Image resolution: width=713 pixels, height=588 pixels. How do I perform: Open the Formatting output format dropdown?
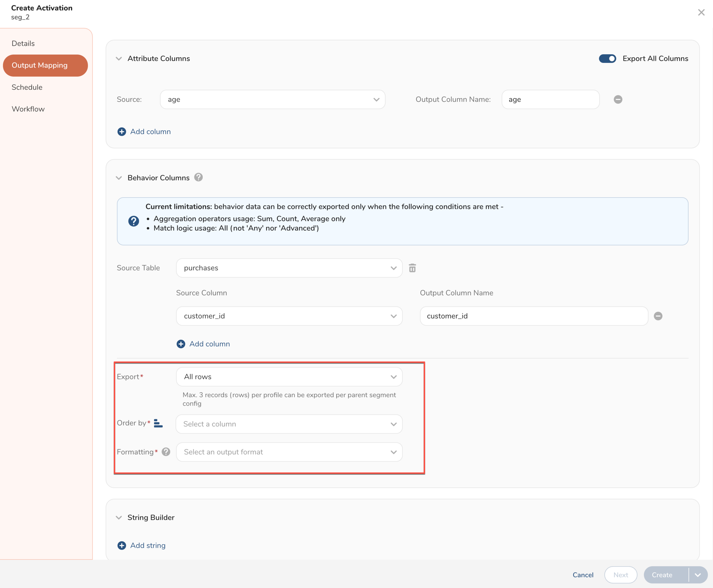tap(289, 452)
